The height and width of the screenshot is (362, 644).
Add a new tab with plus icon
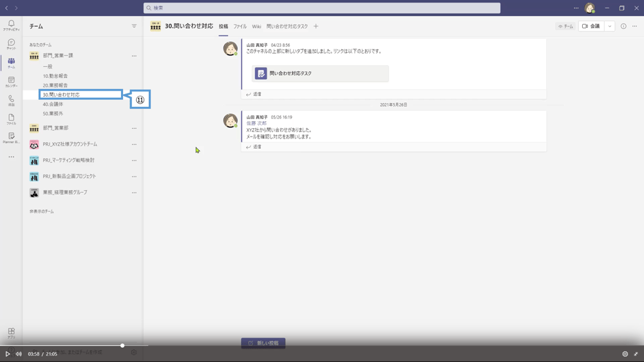pyautogui.click(x=316, y=26)
